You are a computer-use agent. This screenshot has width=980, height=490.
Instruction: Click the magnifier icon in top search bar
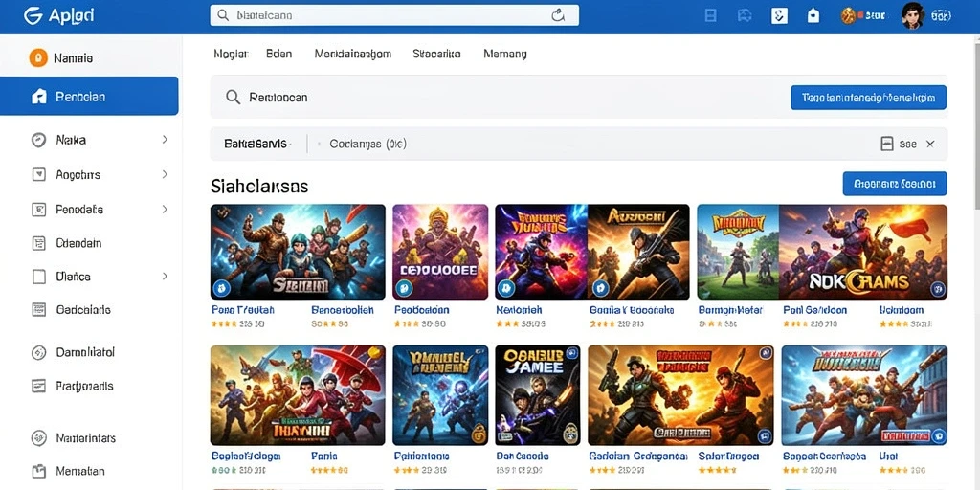222,15
